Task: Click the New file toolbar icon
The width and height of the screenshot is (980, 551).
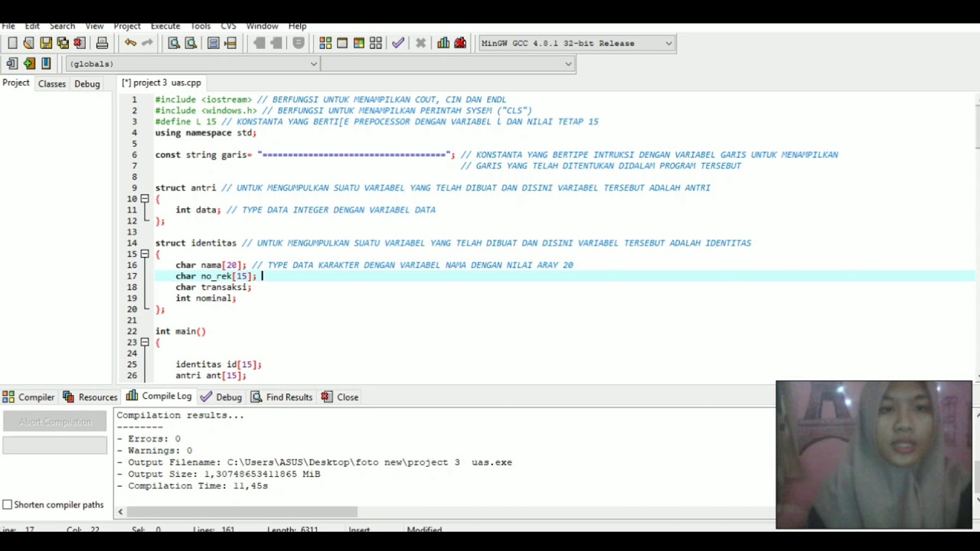Action: point(12,44)
